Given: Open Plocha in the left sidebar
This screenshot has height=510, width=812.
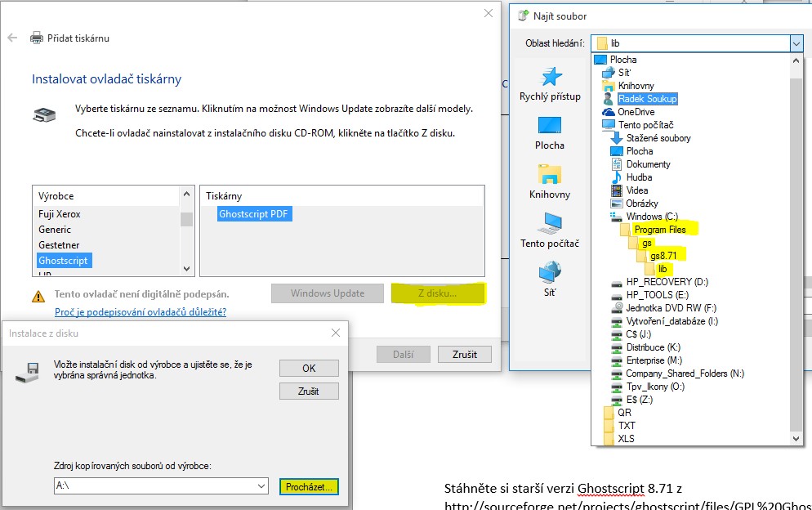Looking at the screenshot, I should [549, 126].
